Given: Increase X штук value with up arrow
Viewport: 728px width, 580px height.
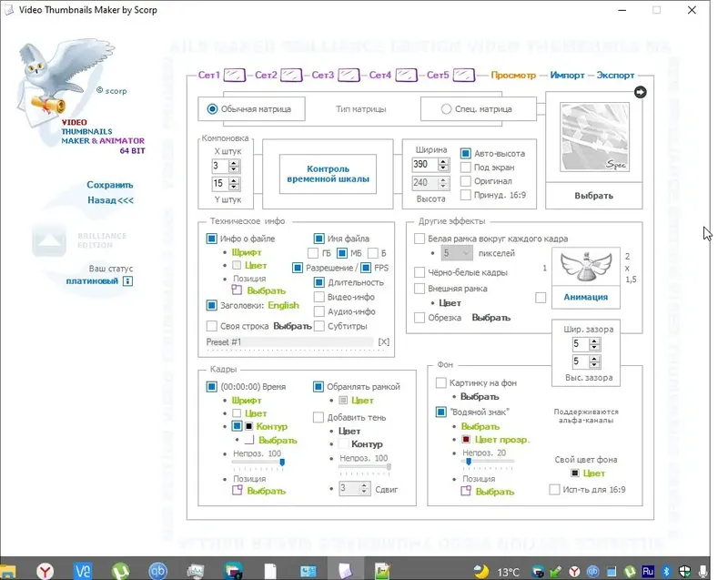Looking at the screenshot, I should point(234,163).
